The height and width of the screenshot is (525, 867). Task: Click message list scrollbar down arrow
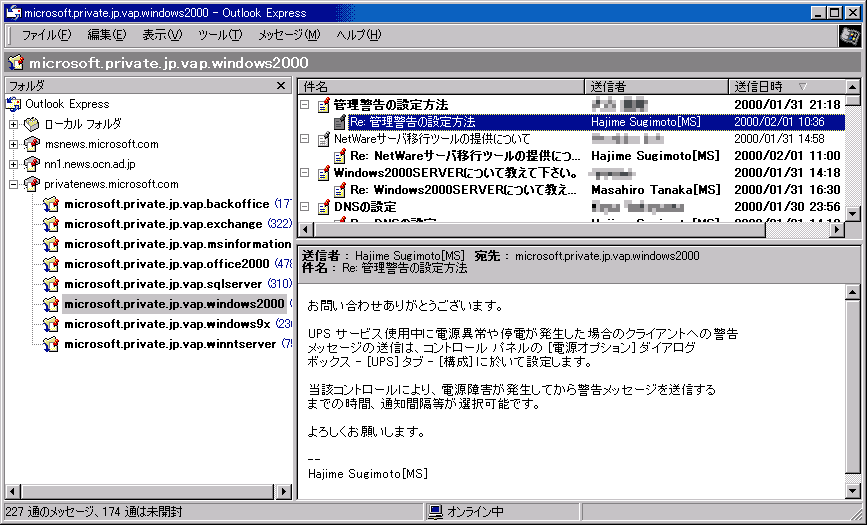(852, 213)
